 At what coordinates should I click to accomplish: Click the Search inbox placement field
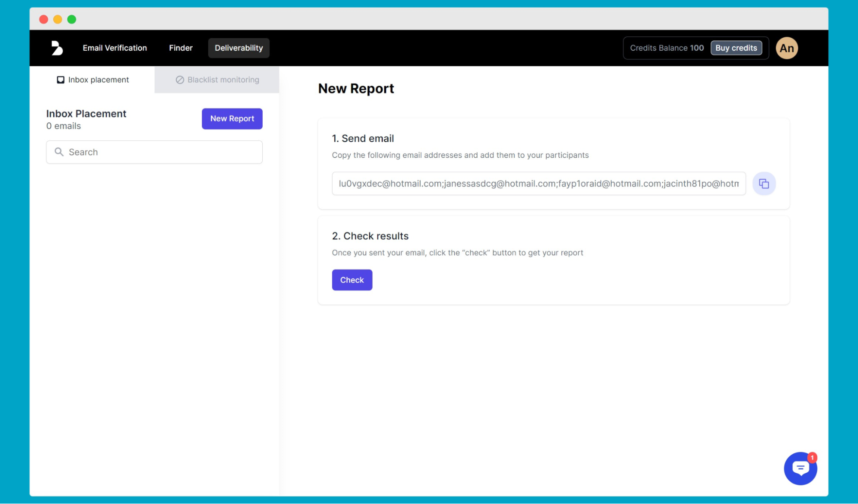click(155, 152)
